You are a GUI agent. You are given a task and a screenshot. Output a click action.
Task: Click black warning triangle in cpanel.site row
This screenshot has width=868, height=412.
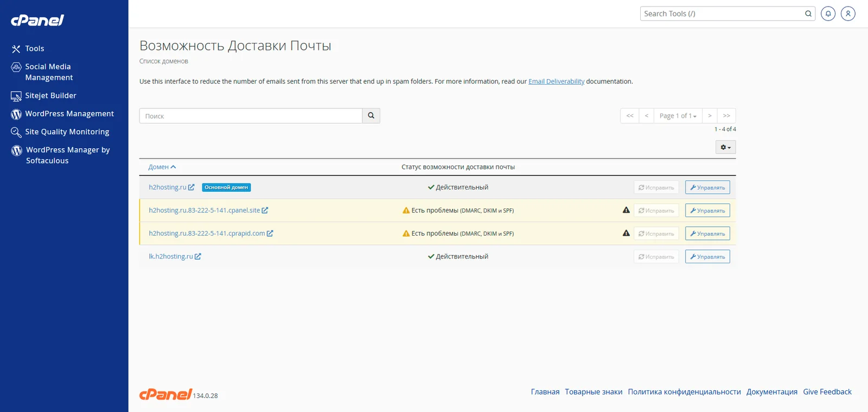[626, 210]
